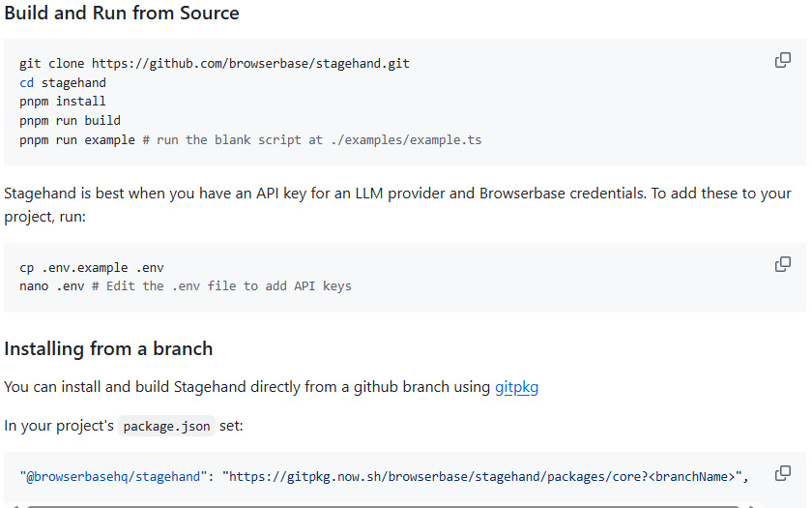Click the 'Build and Run from Source' heading
Screen dimensions: 812x508
(122, 13)
